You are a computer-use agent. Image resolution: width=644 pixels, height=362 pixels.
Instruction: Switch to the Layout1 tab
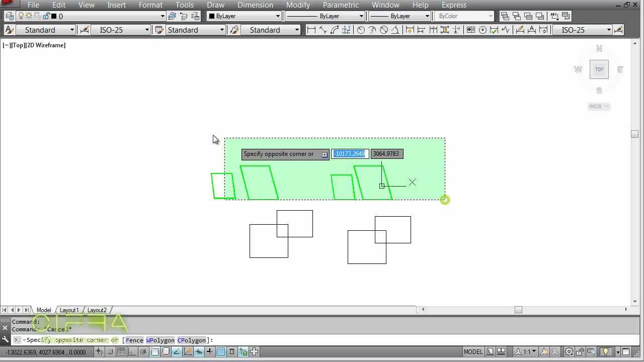point(69,310)
